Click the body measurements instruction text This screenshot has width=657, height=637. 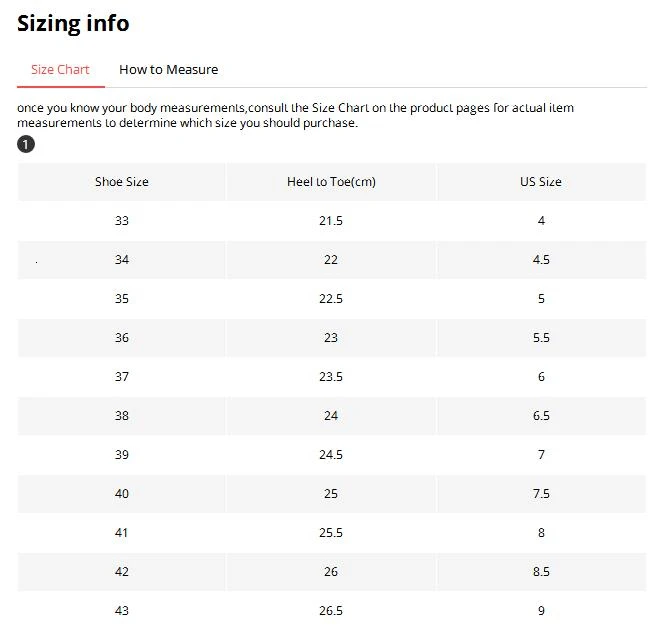(x=295, y=115)
